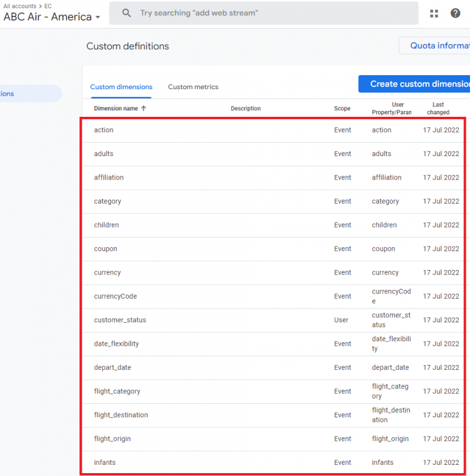The width and height of the screenshot is (470, 476).
Task: Open the ABC Air - America property dropdown
Action: (52, 16)
